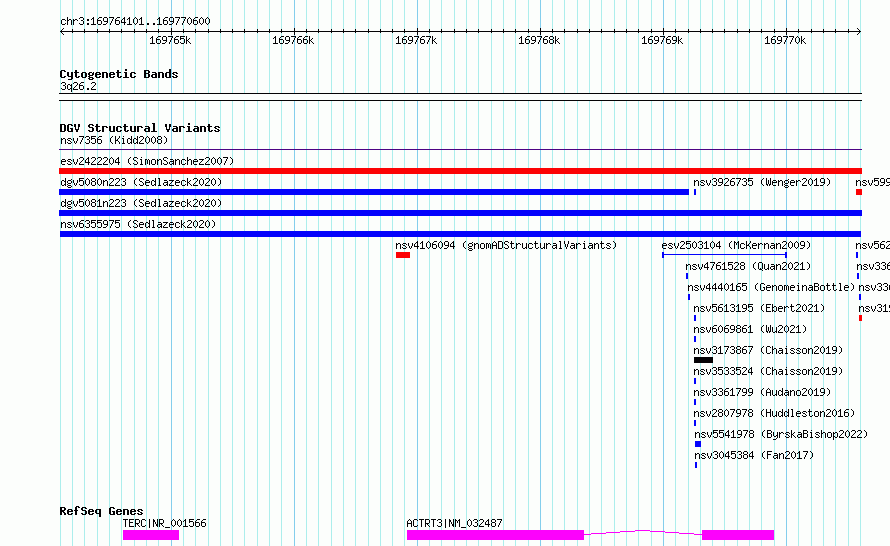Select the magenta TERC gene block
This screenshot has width=890, height=546.
coord(151,535)
